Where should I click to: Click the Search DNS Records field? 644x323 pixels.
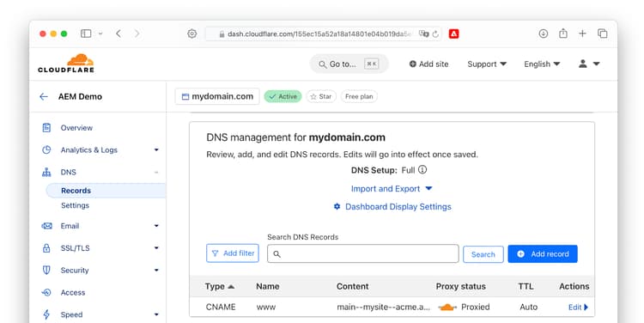point(363,254)
